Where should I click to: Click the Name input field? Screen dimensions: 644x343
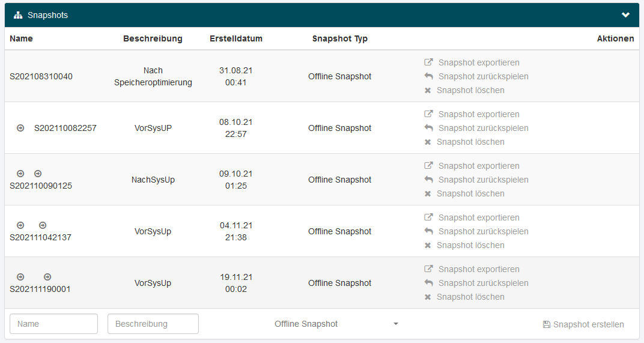[x=53, y=324]
